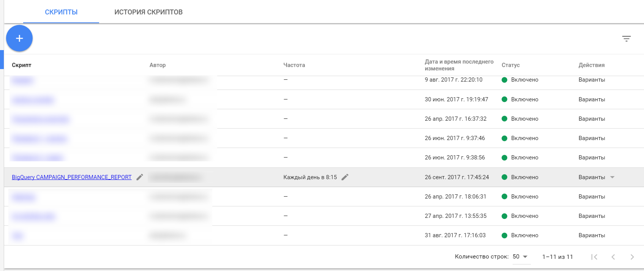The width and height of the screenshot is (644, 271).
Task: Click Варианты for 9 авг. 2017 row
Action: pos(592,80)
